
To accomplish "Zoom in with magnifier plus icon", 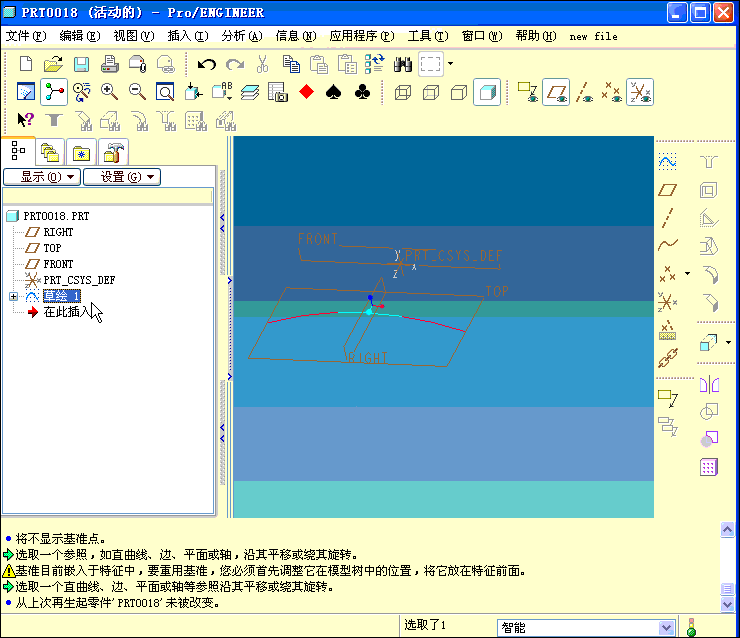I will (109, 92).
